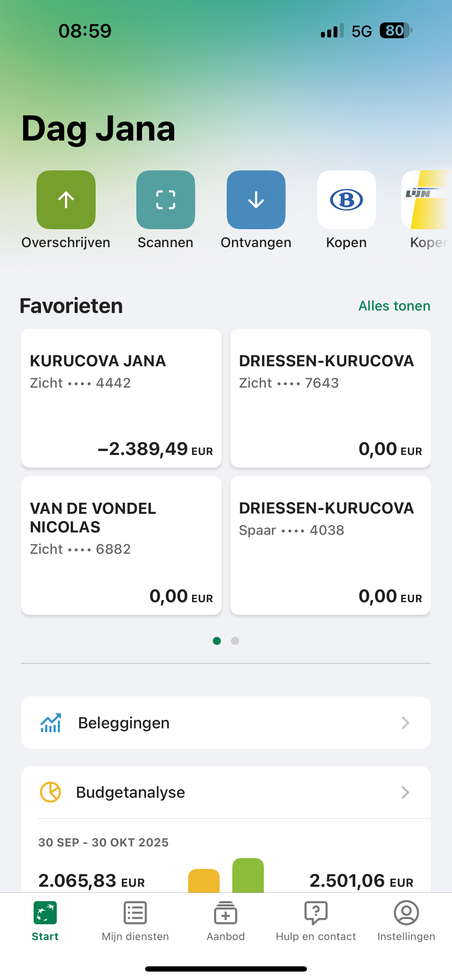Switch to second favorites page dot
The width and height of the screenshot is (452, 980).
tap(235, 641)
